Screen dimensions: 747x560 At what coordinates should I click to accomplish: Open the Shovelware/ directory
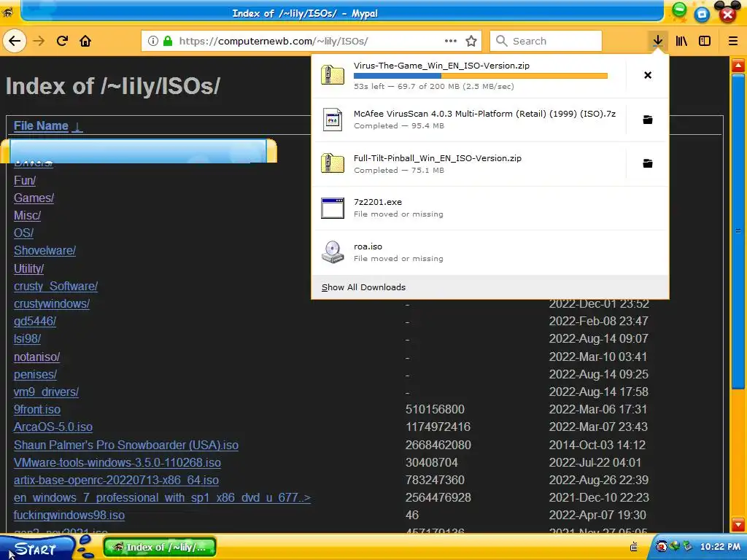[44, 251]
